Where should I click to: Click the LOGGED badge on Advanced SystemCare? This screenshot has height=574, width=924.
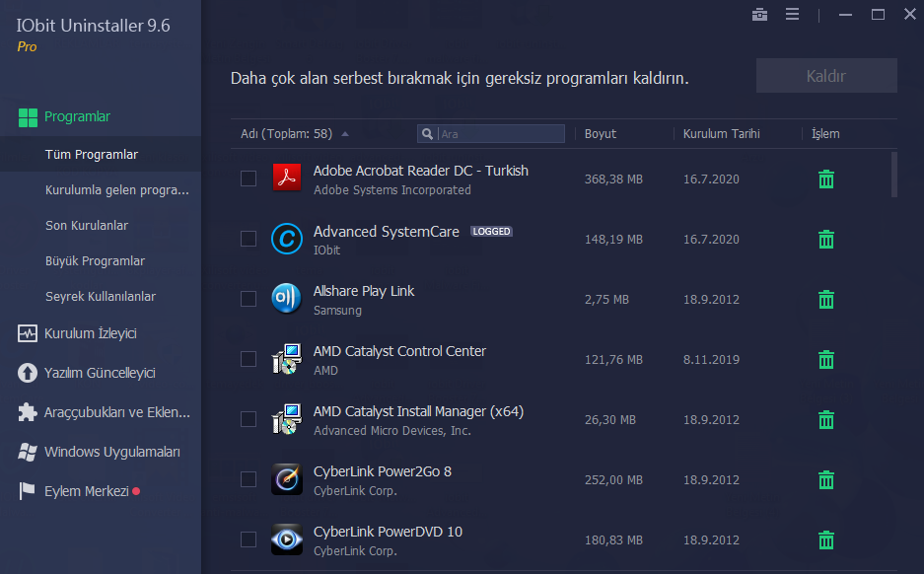pyautogui.click(x=491, y=232)
